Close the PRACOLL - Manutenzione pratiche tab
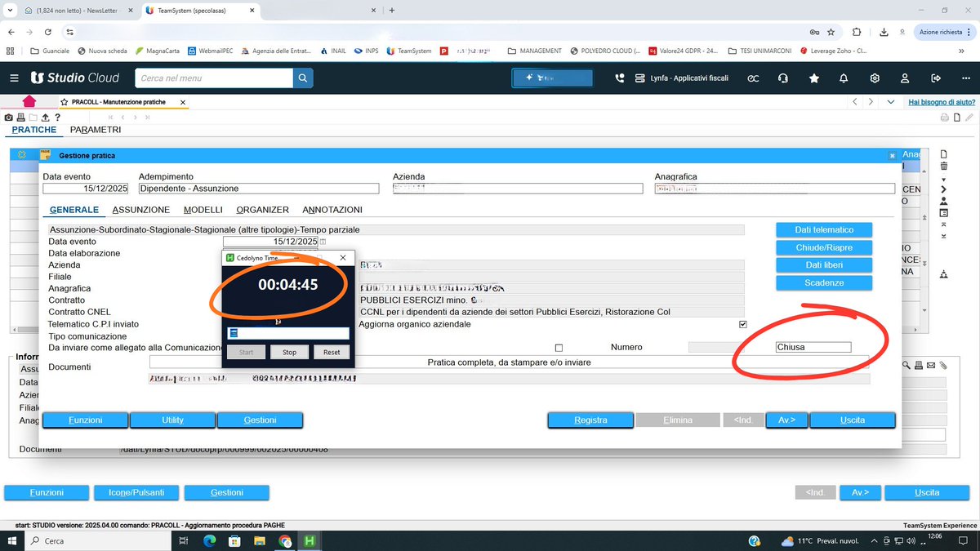This screenshot has height=551, width=980. 183,102
